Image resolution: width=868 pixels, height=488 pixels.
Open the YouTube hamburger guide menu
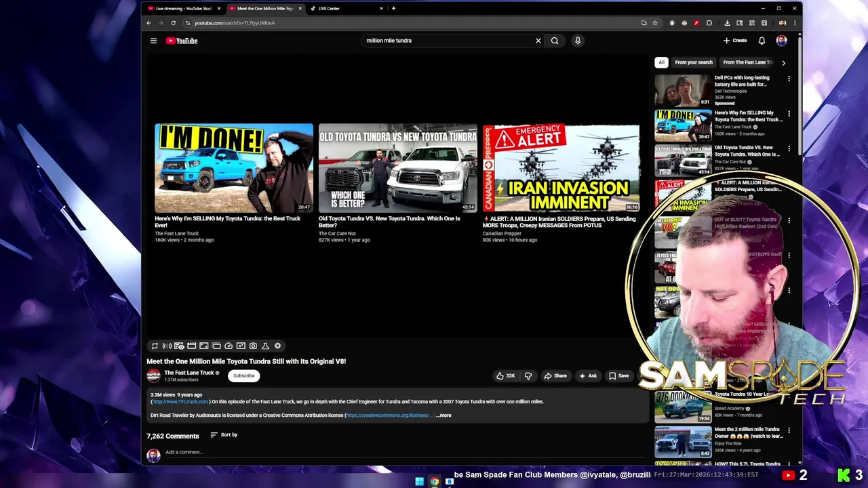coord(153,41)
